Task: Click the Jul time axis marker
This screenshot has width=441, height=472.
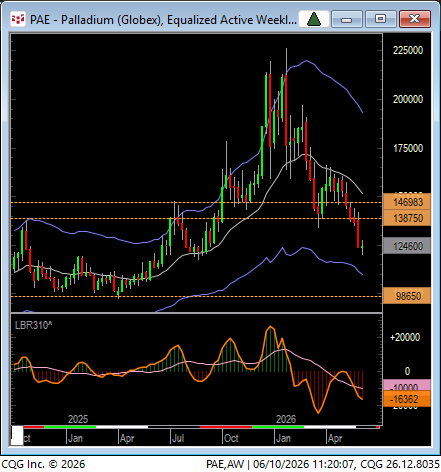Action: point(178,438)
